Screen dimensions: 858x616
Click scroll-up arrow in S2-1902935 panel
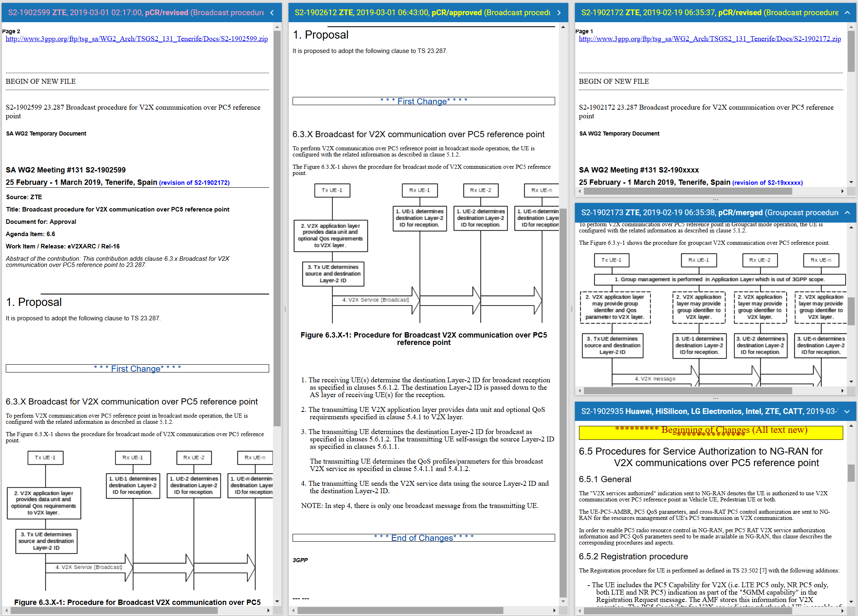pyautogui.click(x=851, y=426)
